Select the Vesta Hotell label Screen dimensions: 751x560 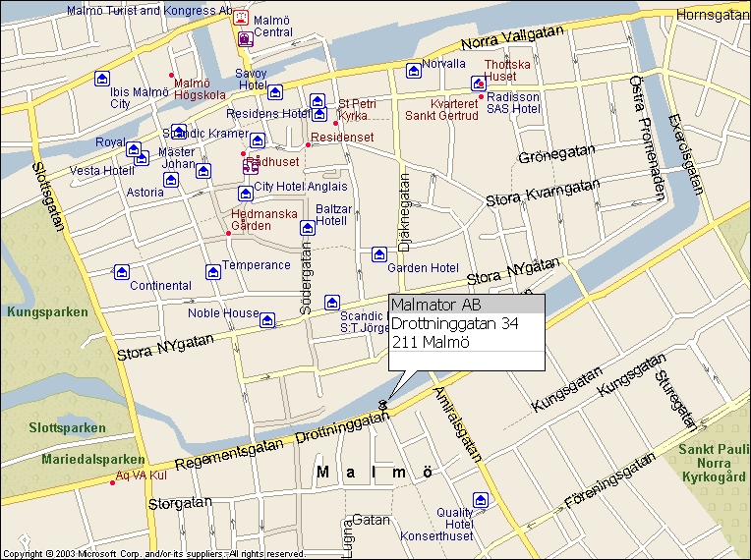pos(102,170)
